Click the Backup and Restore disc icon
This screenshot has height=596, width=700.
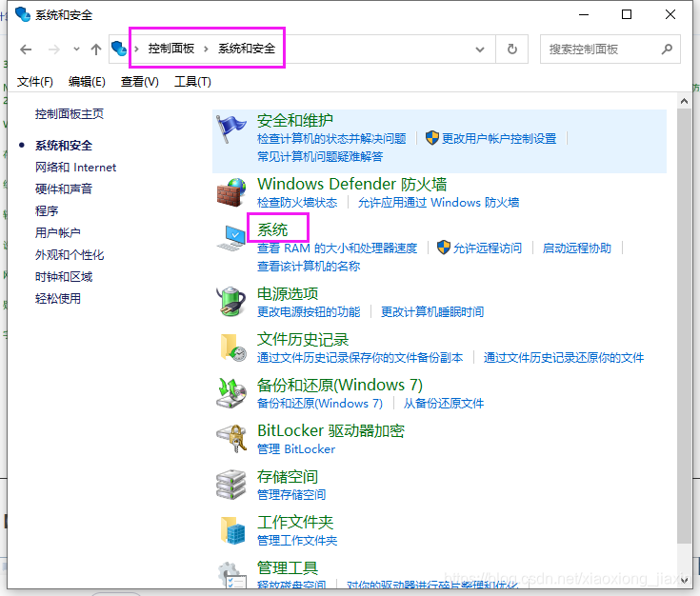click(230, 393)
